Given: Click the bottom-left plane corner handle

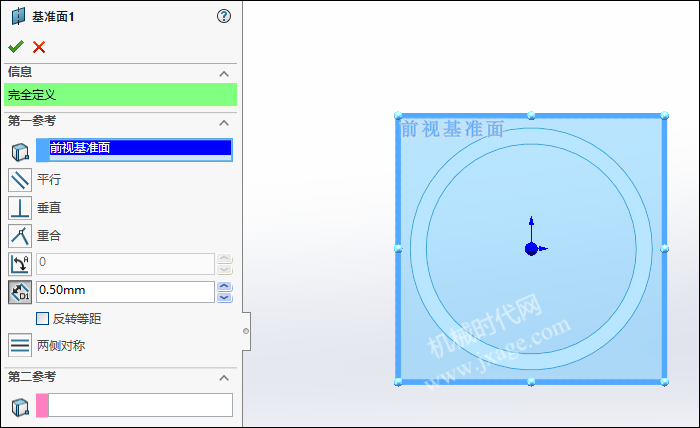Looking at the screenshot, I should pyautogui.click(x=398, y=382).
